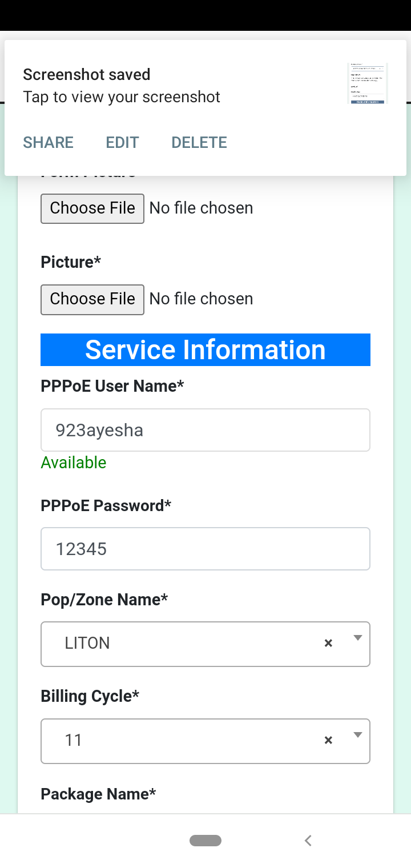Screen dimensions: 411x868
Task: Click Choose File button above the Picture label
Action: [92, 208]
